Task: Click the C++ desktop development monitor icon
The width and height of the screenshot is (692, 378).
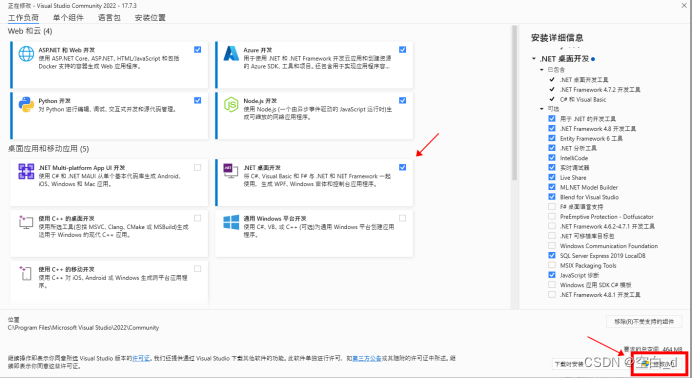Action: pos(26,222)
